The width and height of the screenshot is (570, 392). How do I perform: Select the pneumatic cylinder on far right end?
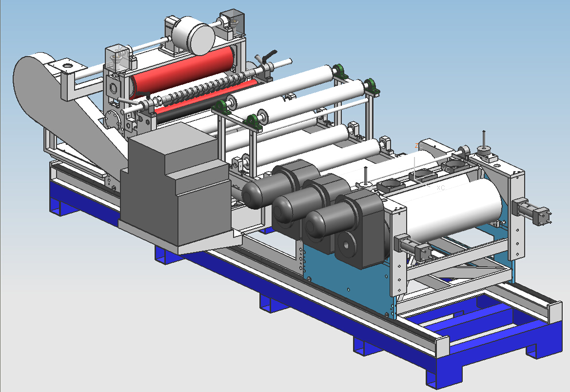[534, 213]
